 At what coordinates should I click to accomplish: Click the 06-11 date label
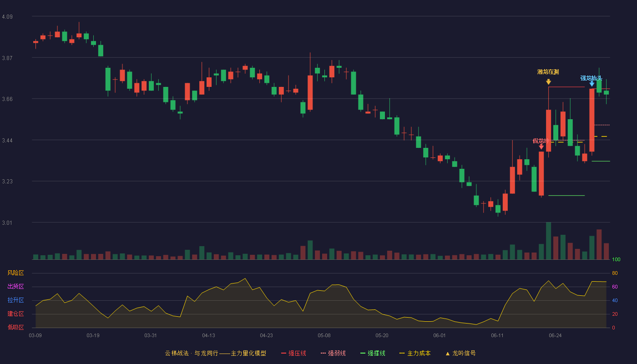[497, 335]
